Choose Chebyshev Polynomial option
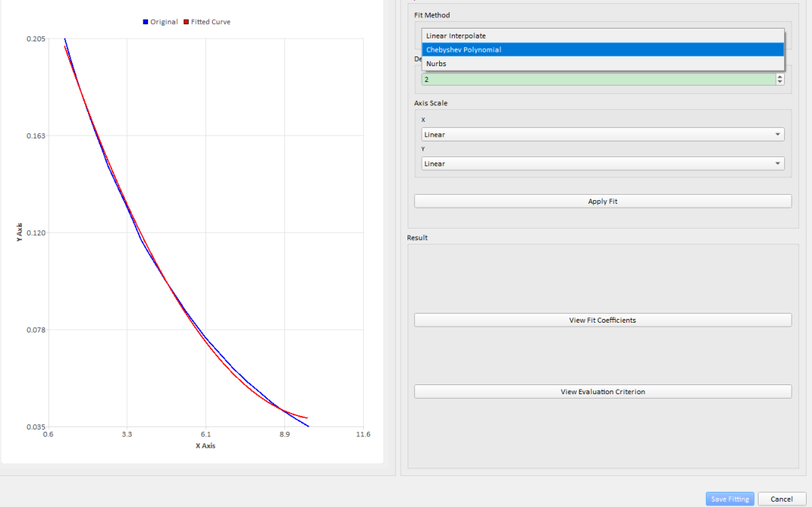812x507 pixels. 603,50
